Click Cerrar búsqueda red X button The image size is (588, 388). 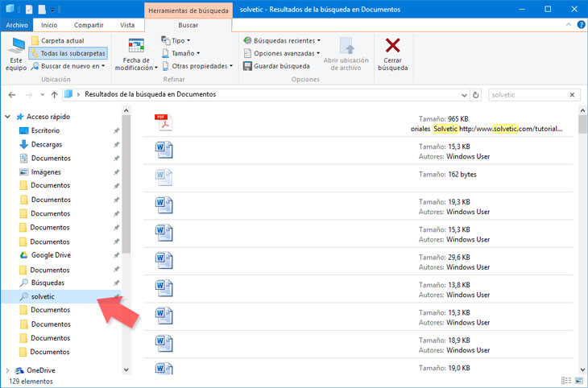[392, 55]
